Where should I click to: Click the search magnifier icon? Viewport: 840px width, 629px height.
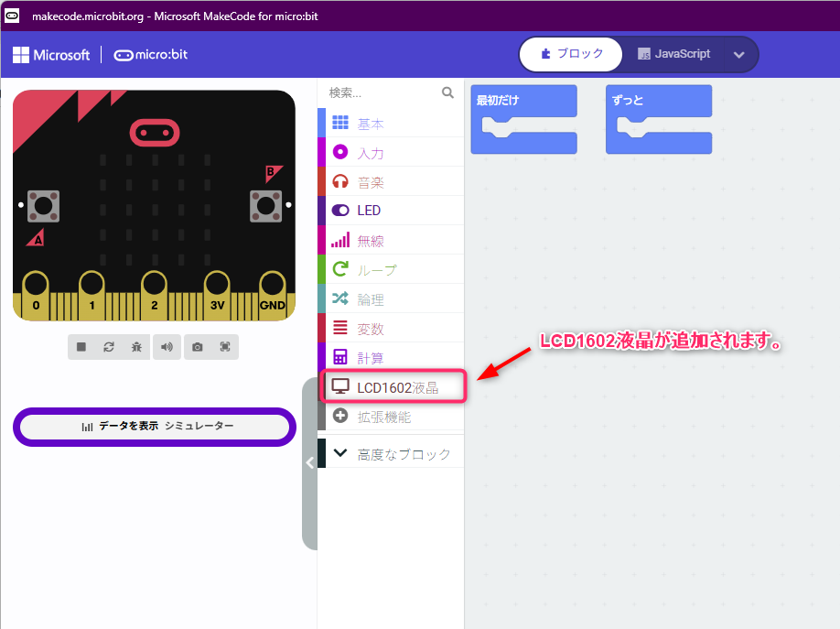pos(447,92)
